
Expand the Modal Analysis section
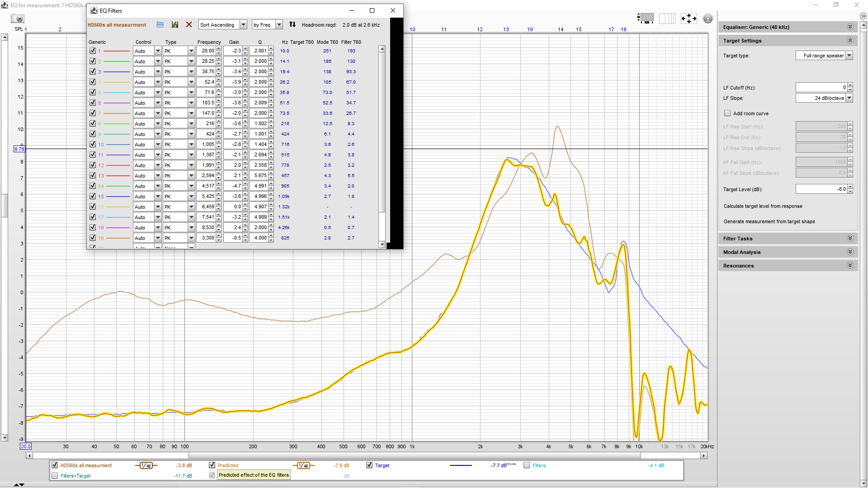(x=850, y=252)
